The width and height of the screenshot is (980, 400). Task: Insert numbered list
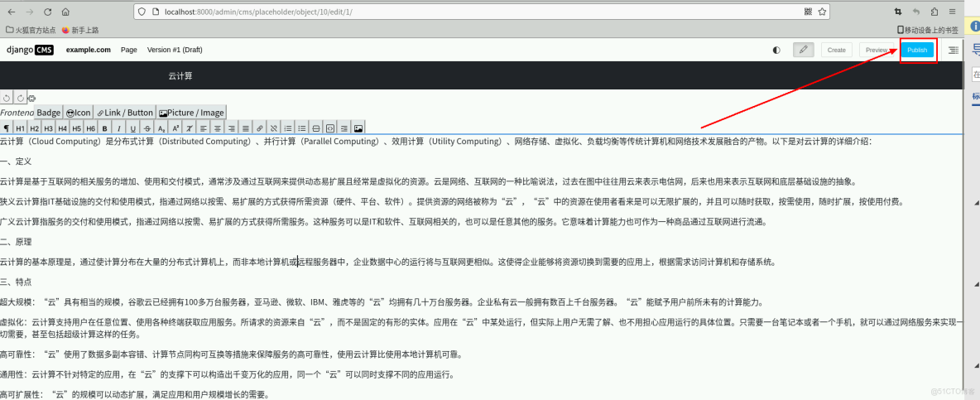point(287,128)
